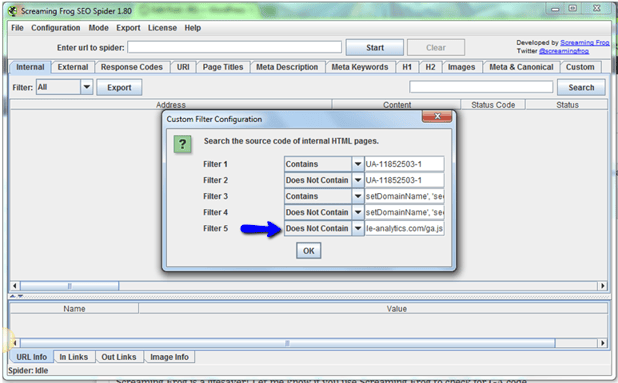Click the Status Code column header

tap(493, 105)
